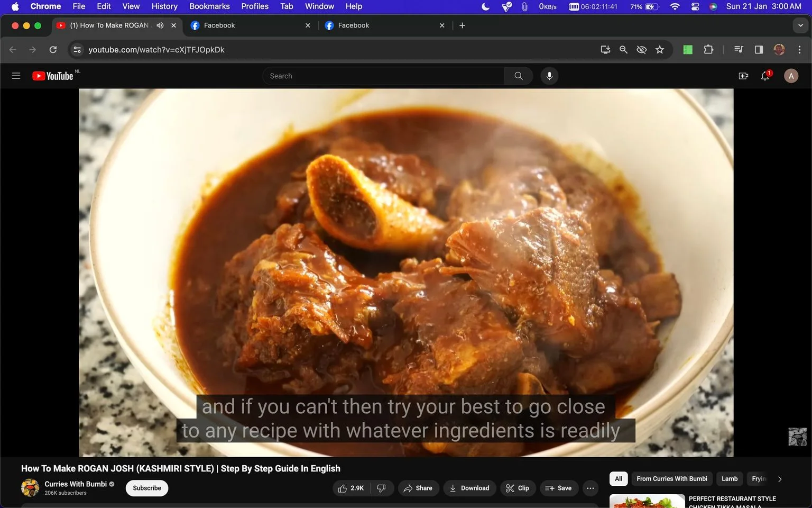Click the YouTube search input field

point(383,76)
